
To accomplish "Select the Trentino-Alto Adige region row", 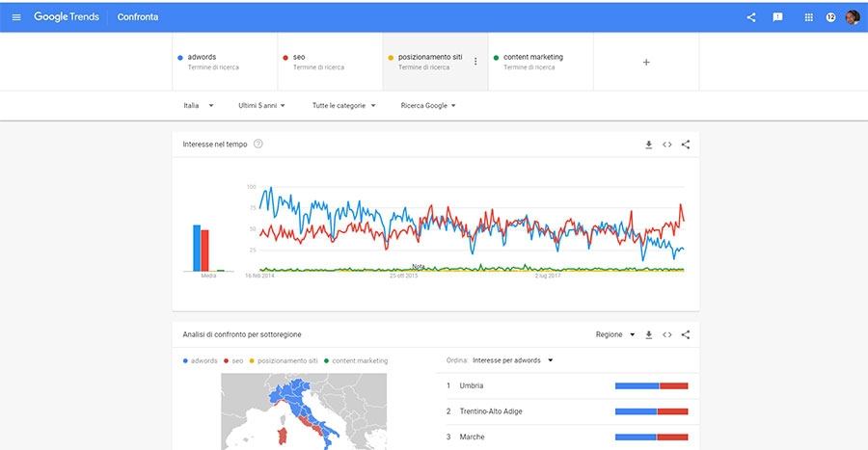I will click(x=567, y=411).
